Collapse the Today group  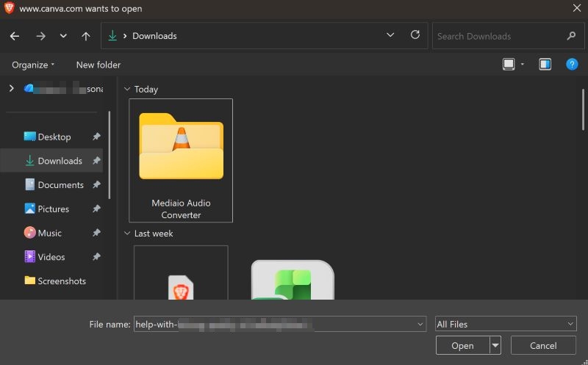point(126,89)
